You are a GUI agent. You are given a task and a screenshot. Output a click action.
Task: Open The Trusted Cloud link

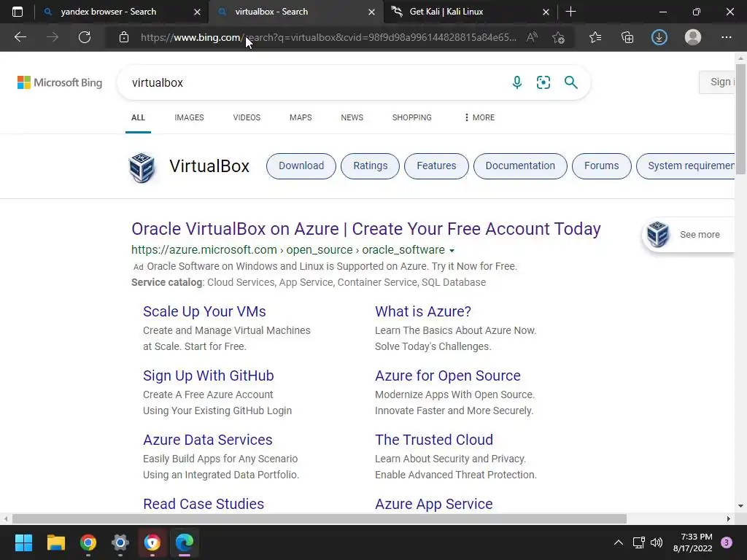pyautogui.click(x=434, y=440)
